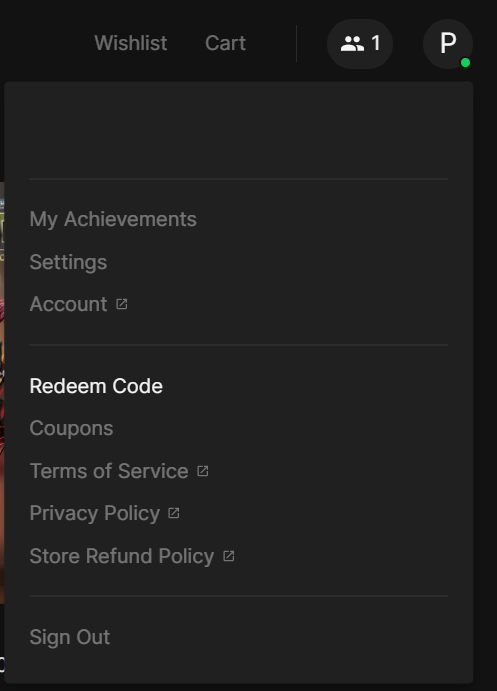Click external link icon beside Account
This screenshot has height=691, width=497.
pyautogui.click(x=122, y=304)
